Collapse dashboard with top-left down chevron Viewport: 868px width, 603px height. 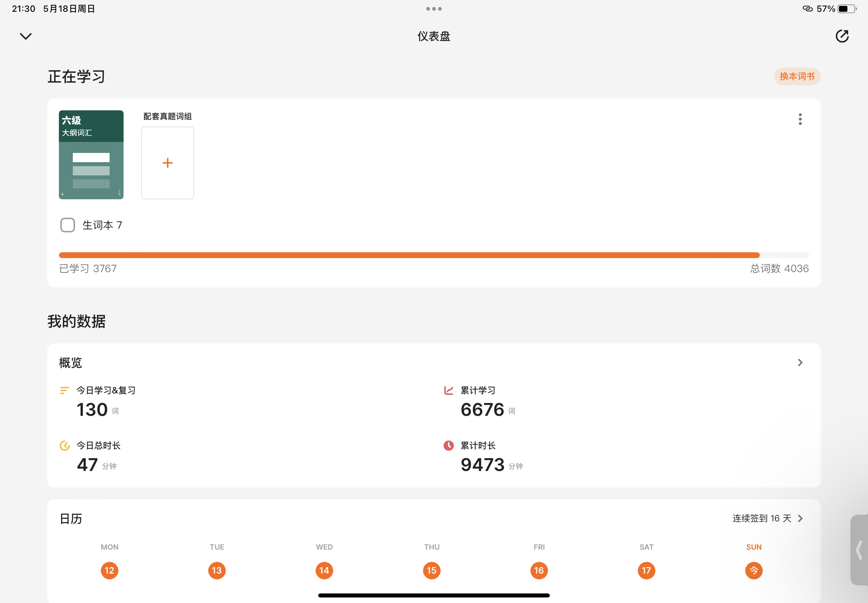pos(26,36)
